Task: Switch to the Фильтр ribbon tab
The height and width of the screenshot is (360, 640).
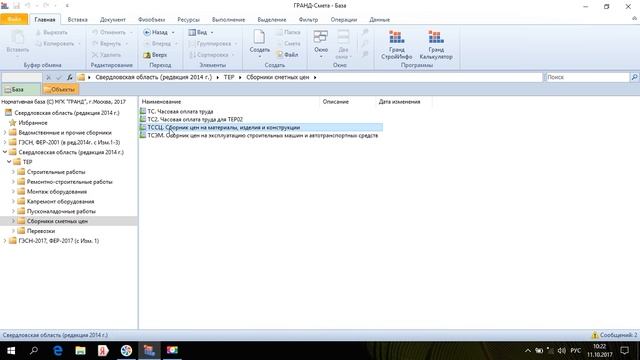Action: point(308,20)
